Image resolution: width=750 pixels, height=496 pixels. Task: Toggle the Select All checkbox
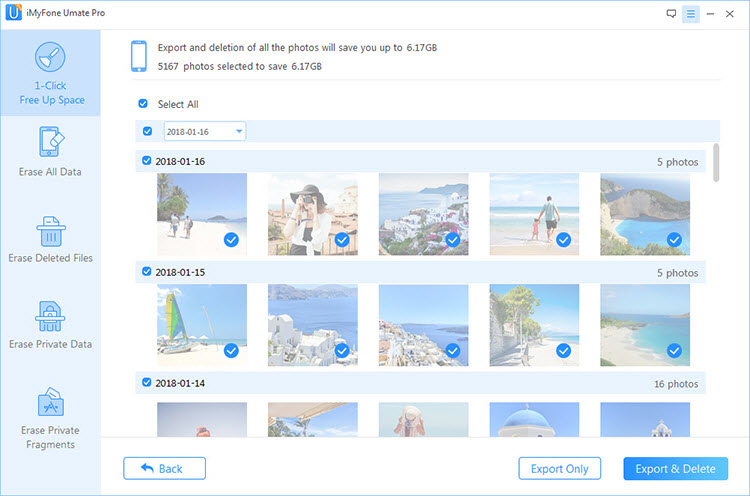tap(143, 103)
